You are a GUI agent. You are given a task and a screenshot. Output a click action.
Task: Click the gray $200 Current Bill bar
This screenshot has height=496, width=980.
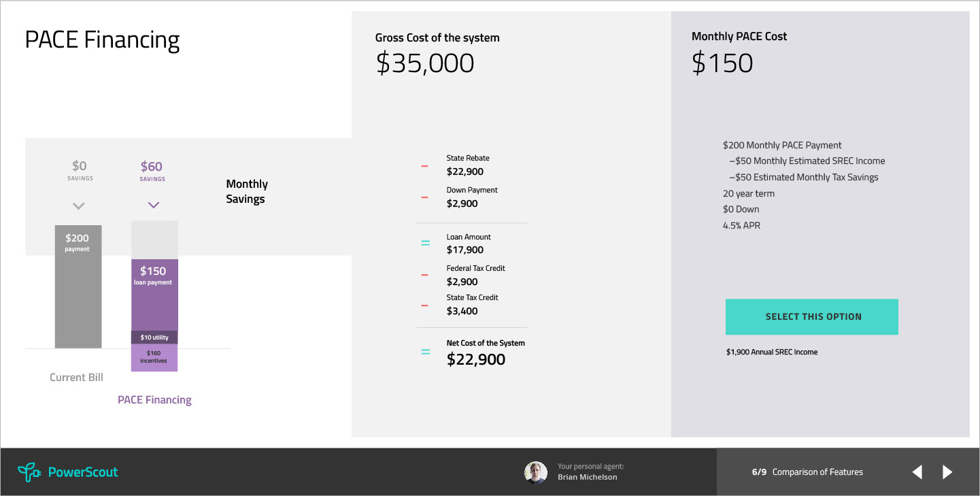click(x=78, y=293)
